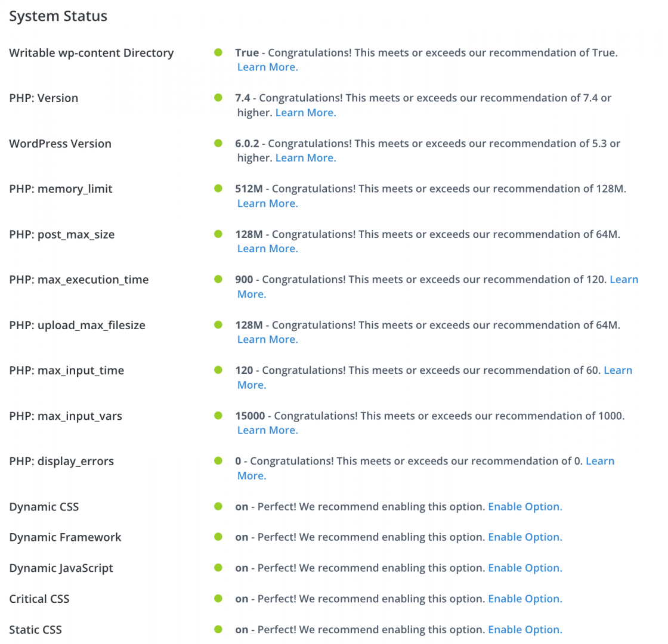Open Learn More link for PHP max_input_time
The image size is (668, 644).
click(618, 370)
